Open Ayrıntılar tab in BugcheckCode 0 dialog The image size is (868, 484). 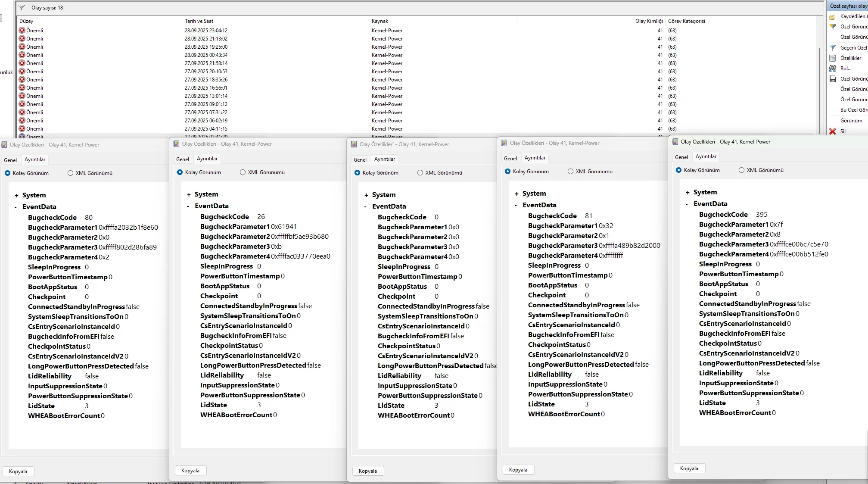(384, 159)
